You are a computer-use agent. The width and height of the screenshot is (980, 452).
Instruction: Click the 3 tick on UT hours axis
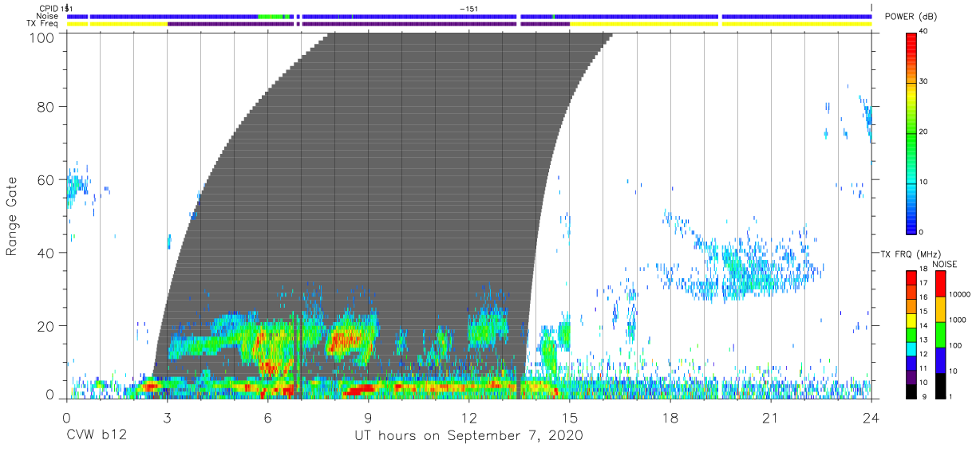167,418
